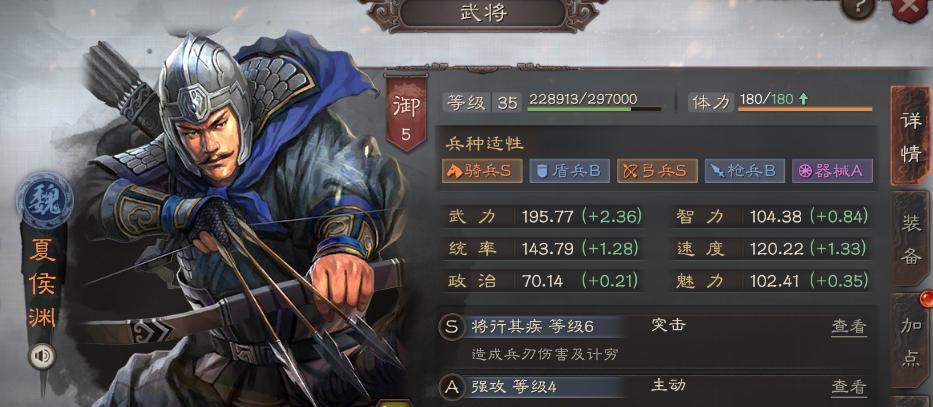The width and height of the screenshot is (933, 407).
Task: Select the 骑兵S cavalry aptitude badge
Action: click(482, 171)
